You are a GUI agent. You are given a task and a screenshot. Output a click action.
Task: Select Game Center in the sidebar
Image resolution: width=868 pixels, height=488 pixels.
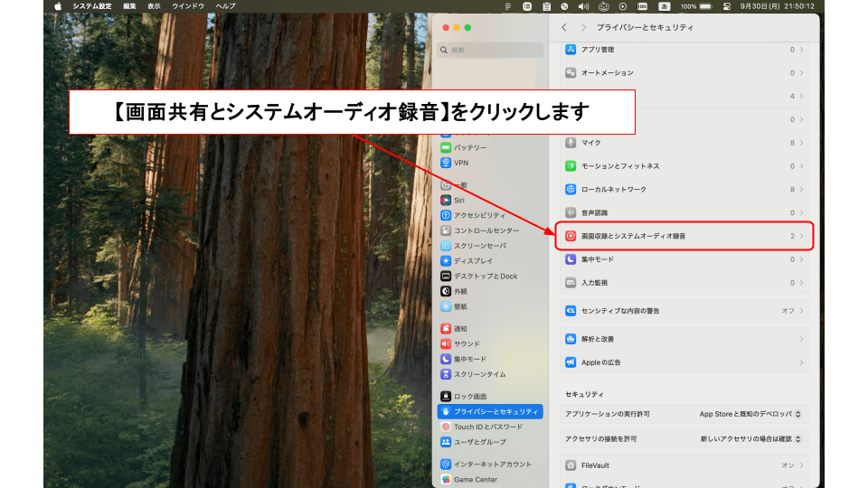pos(475,479)
